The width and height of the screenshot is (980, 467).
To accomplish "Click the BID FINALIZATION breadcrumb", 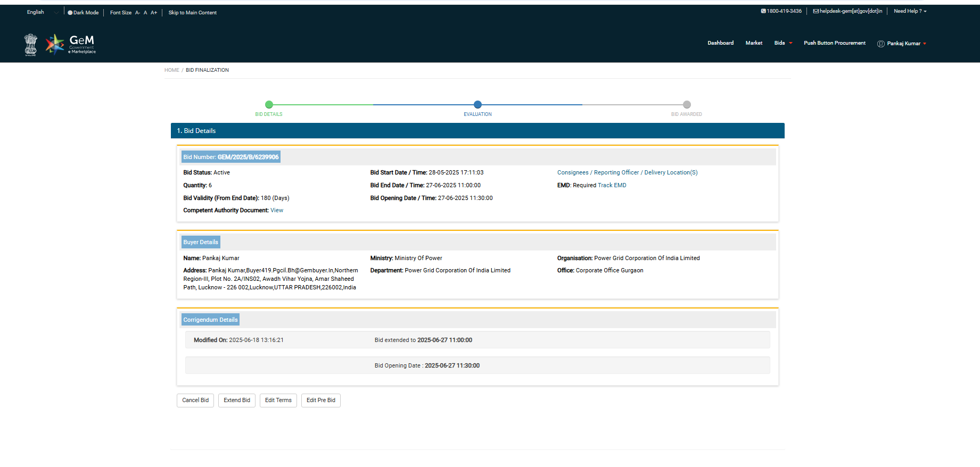I will click(207, 70).
